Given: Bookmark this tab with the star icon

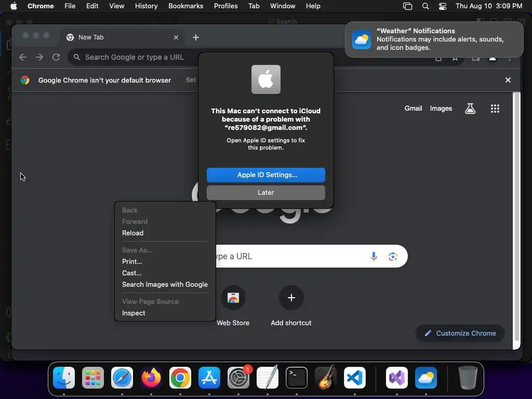Looking at the screenshot, I should [455, 57].
